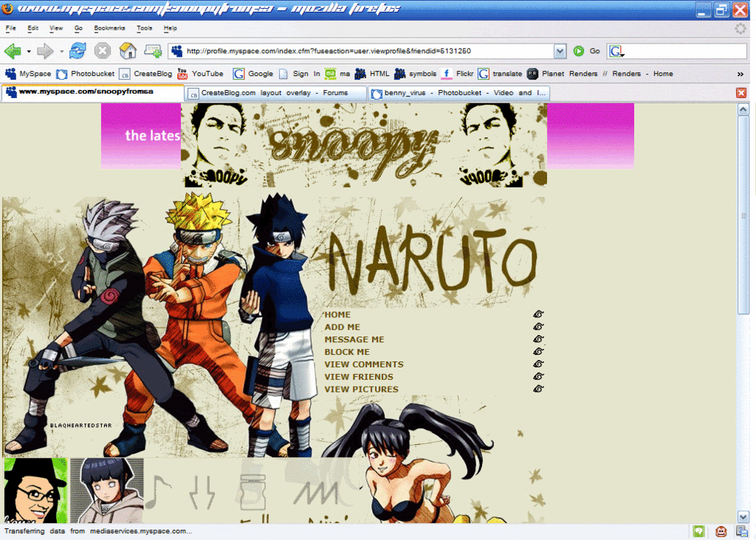
Task: Open the green 'me' bookmark
Action: point(337,74)
